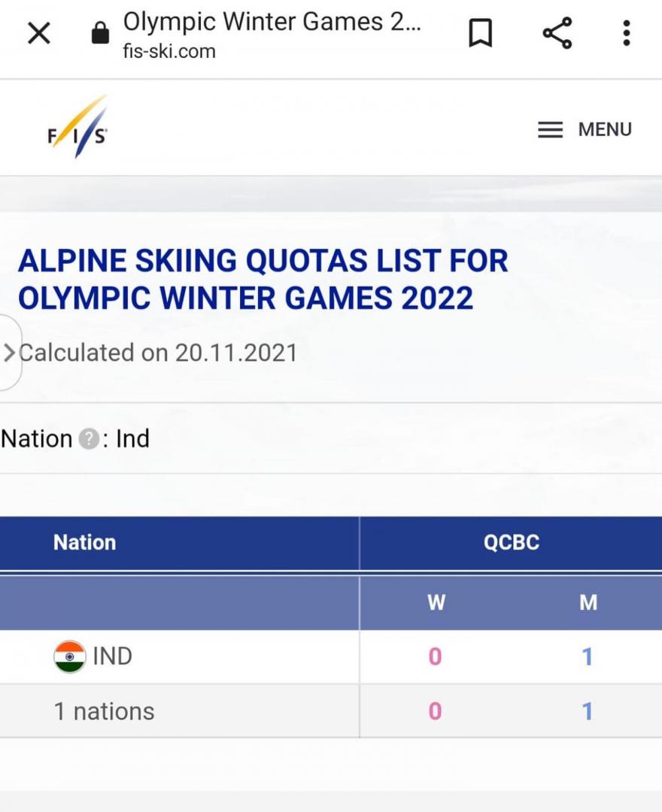662x812 pixels.
Task: Open the hamburger MENU icon
Action: (x=550, y=129)
